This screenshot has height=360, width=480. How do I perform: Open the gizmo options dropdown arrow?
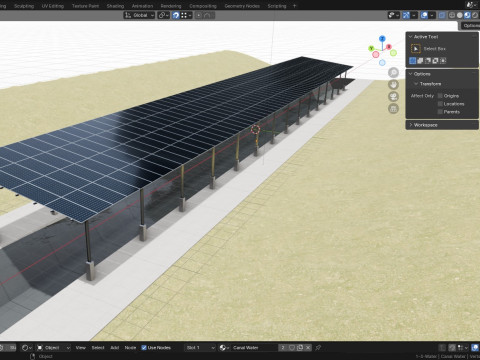(x=414, y=15)
